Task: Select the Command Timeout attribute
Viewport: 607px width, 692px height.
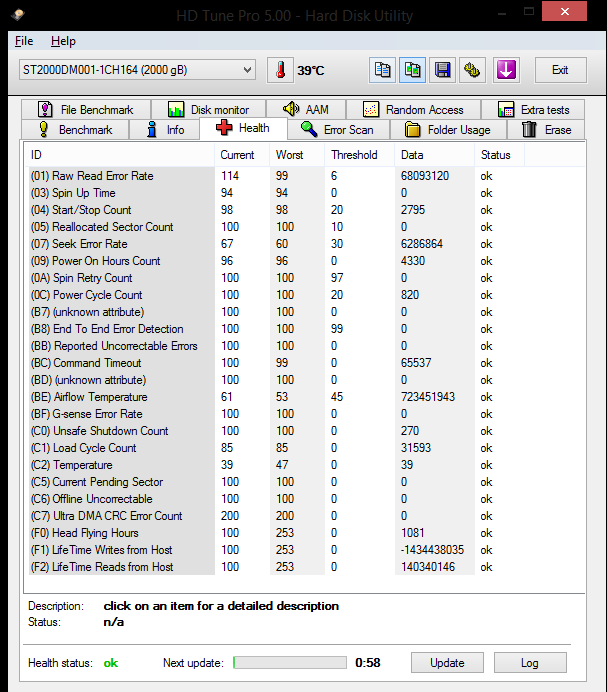Action: pos(276,363)
